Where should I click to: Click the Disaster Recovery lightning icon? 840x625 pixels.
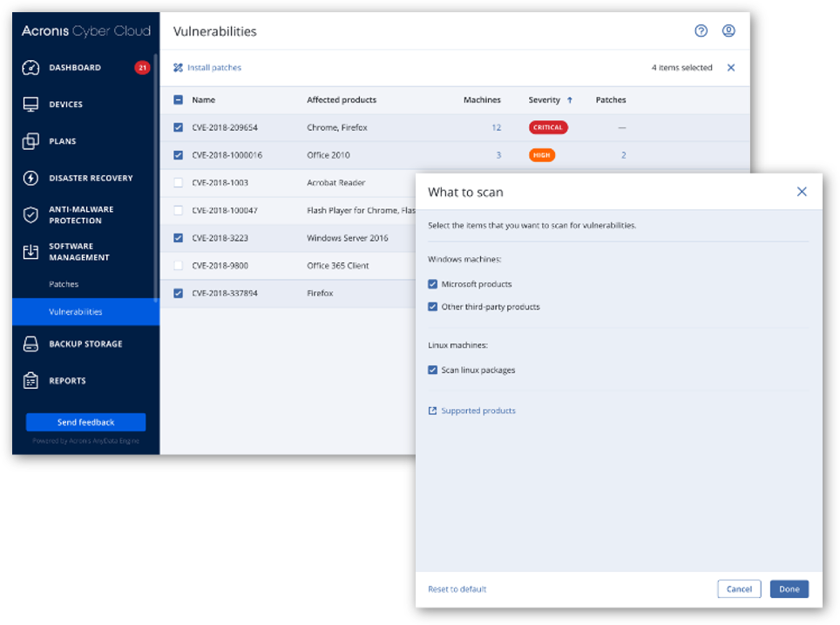click(30, 178)
